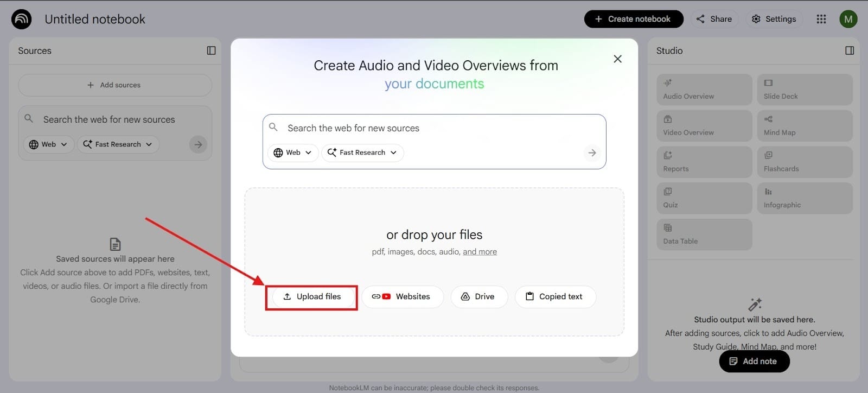This screenshot has width=868, height=393.
Task: Click the NotebookLM logo icon
Action: (22, 19)
